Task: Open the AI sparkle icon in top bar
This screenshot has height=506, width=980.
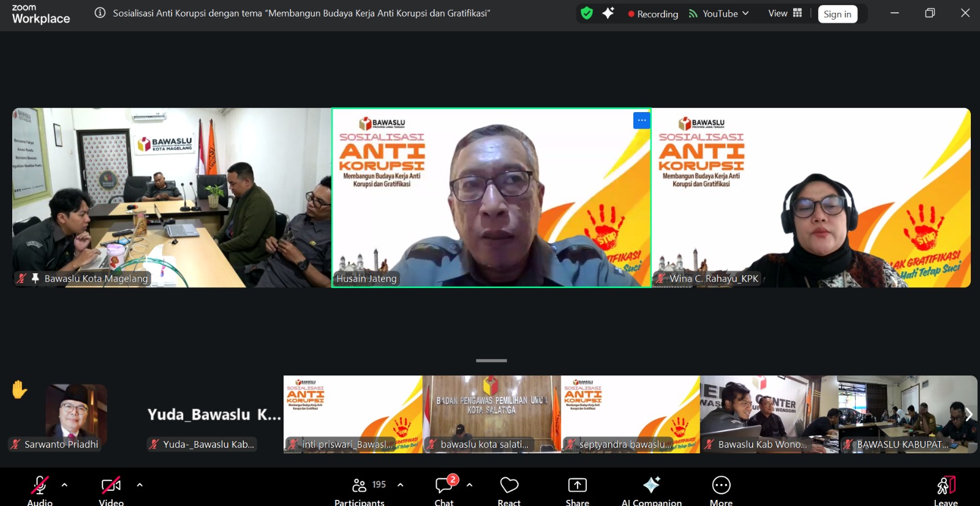Action: [x=608, y=13]
